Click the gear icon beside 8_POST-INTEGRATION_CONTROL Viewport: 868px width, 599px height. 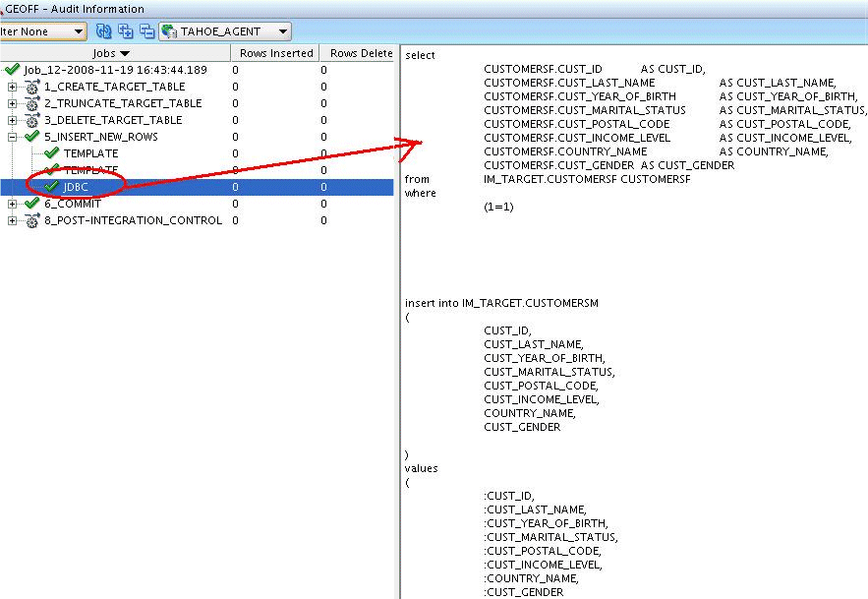pyautogui.click(x=31, y=220)
